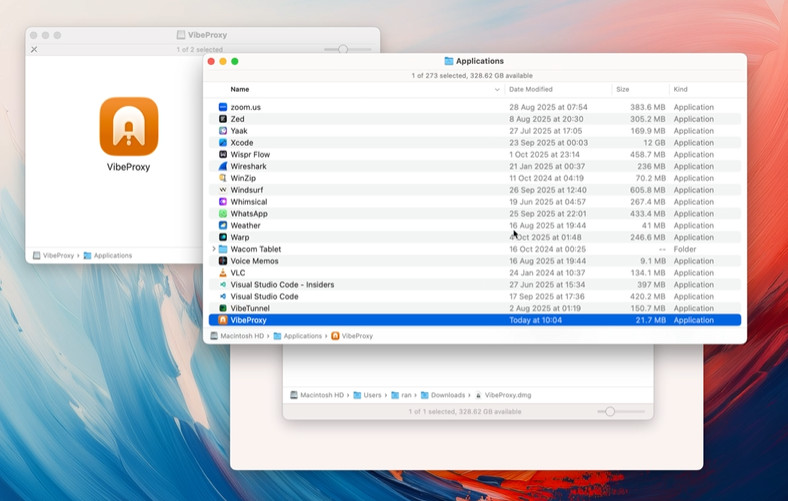This screenshot has height=501, width=788.
Task: Click the '12 GB' size cell for Xcode
Action: tap(654, 143)
